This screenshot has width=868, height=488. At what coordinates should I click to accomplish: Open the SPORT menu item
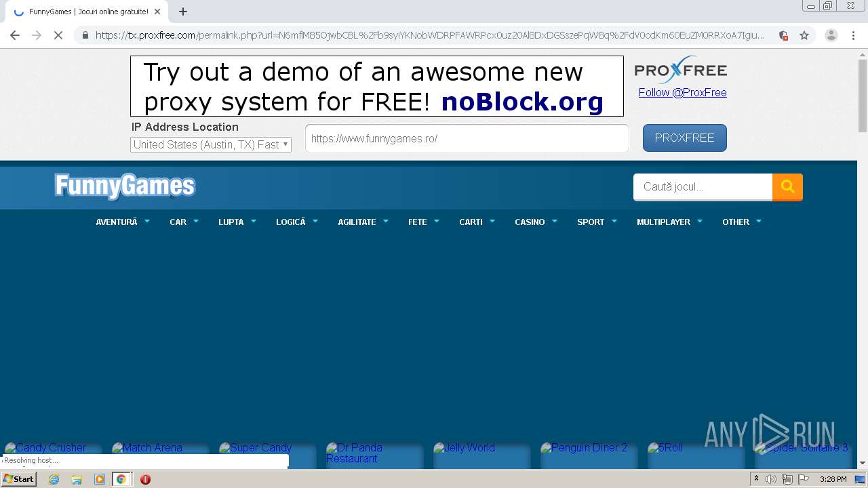click(x=597, y=222)
